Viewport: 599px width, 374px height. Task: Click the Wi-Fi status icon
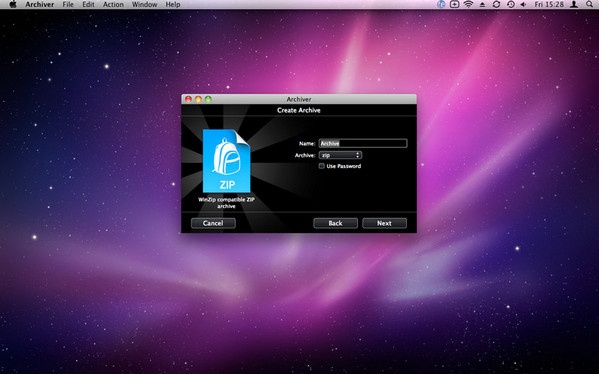[x=468, y=4]
